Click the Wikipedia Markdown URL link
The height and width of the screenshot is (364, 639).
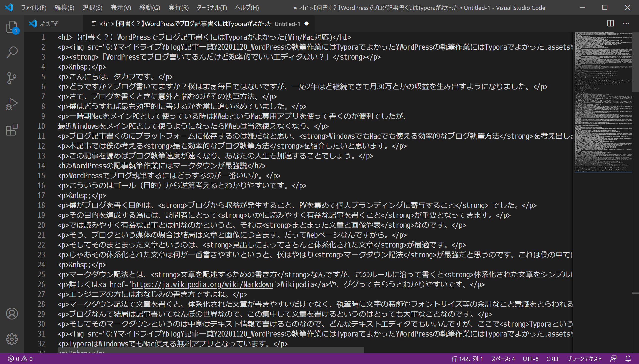[202, 285]
